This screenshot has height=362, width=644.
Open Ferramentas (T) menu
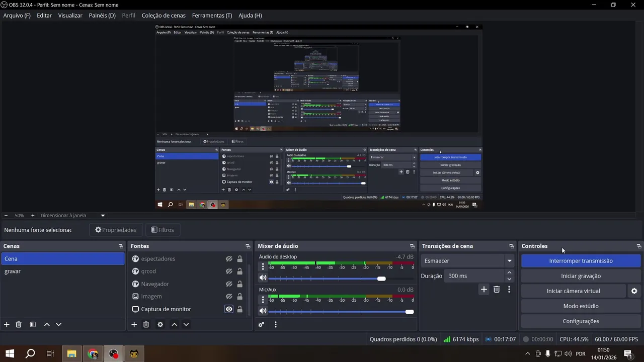212,15
